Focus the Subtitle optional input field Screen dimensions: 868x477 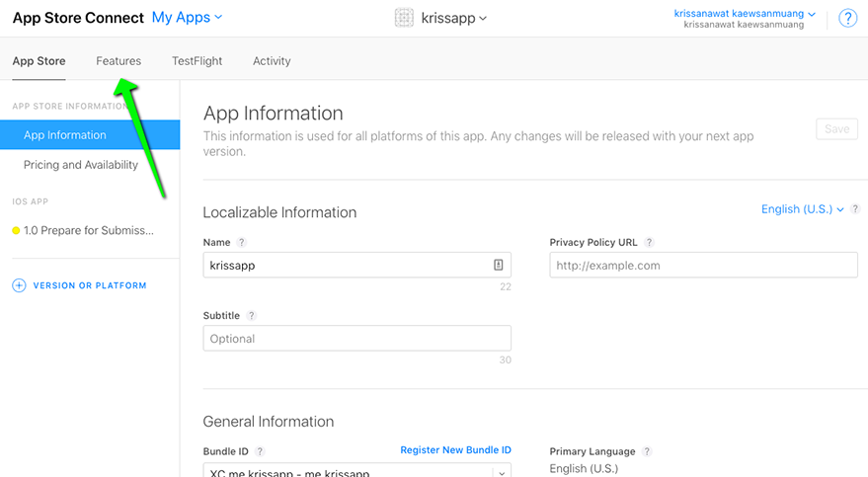357,338
